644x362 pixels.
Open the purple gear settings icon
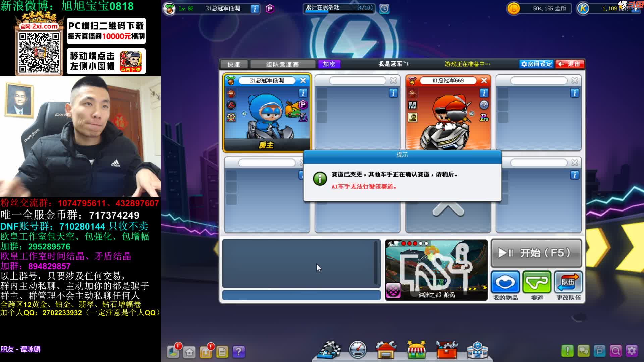coord(632,351)
